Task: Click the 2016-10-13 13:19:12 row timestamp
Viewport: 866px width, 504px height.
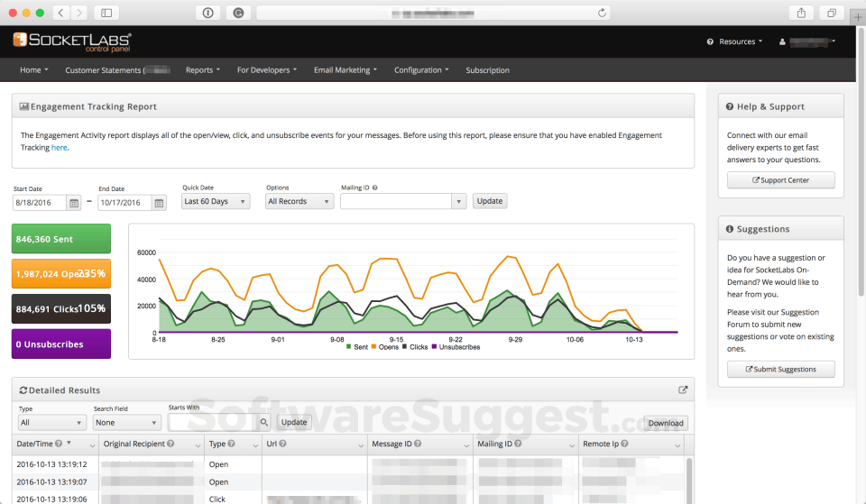Action: point(52,464)
